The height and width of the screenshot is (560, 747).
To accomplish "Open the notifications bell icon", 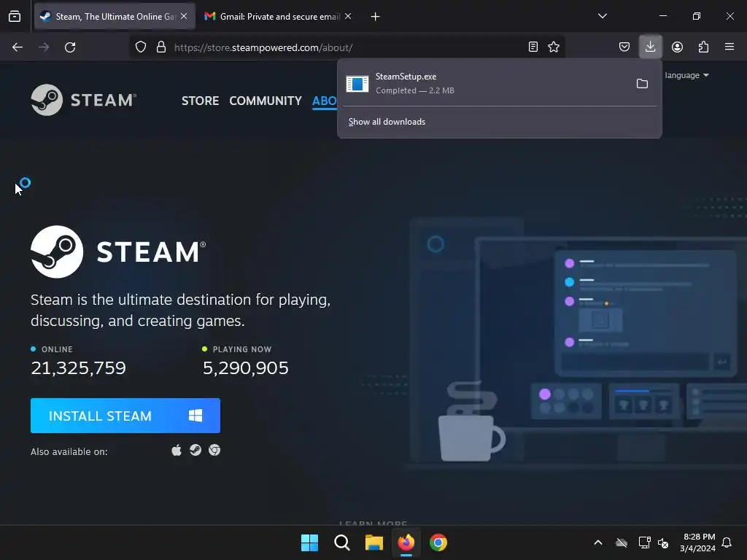I will tap(727, 542).
